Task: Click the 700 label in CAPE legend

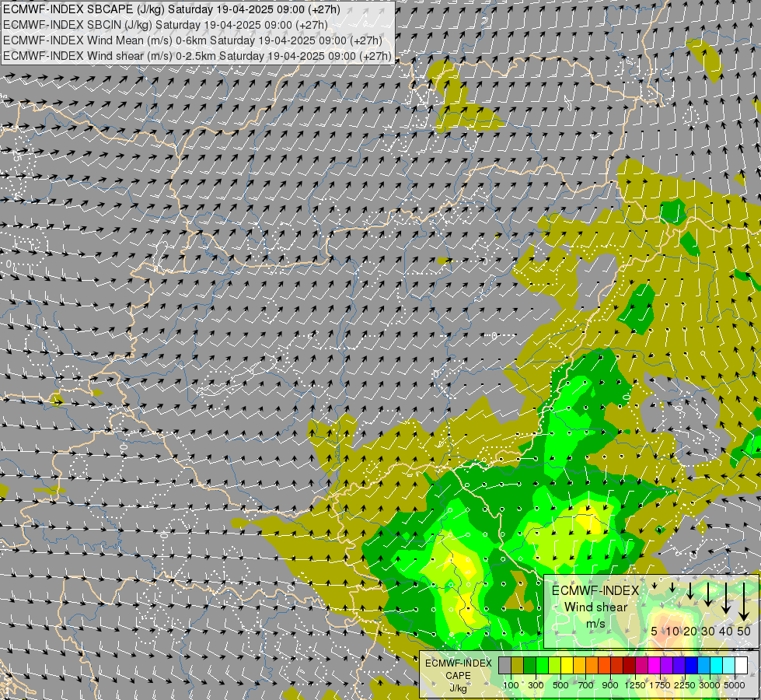Action: (x=586, y=685)
